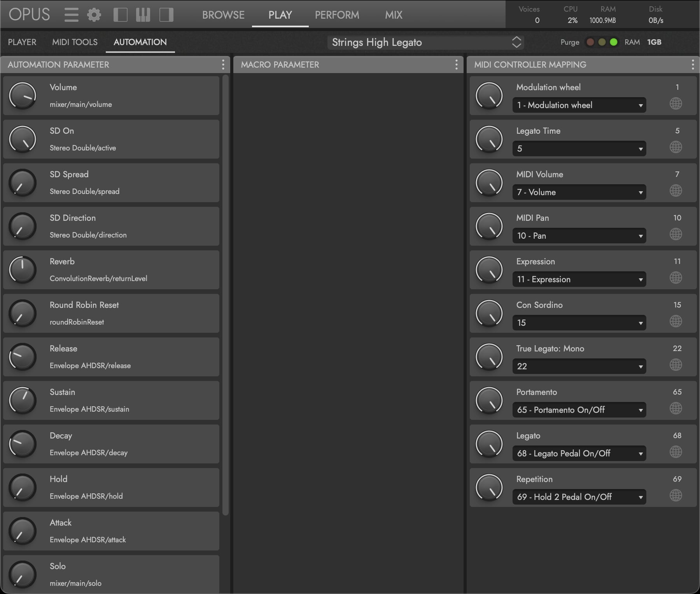Viewport: 700px width, 594px height.
Task: Toggle the right sidebar panel icon
Action: 166,15
